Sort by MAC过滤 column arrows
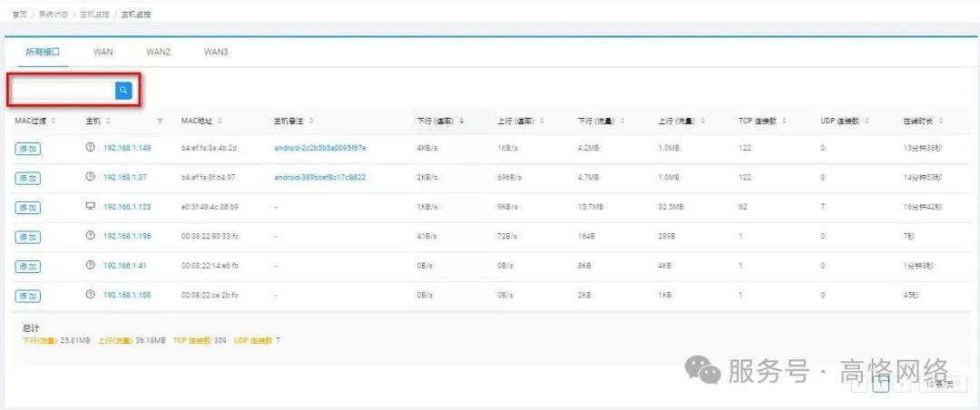 click(54, 121)
